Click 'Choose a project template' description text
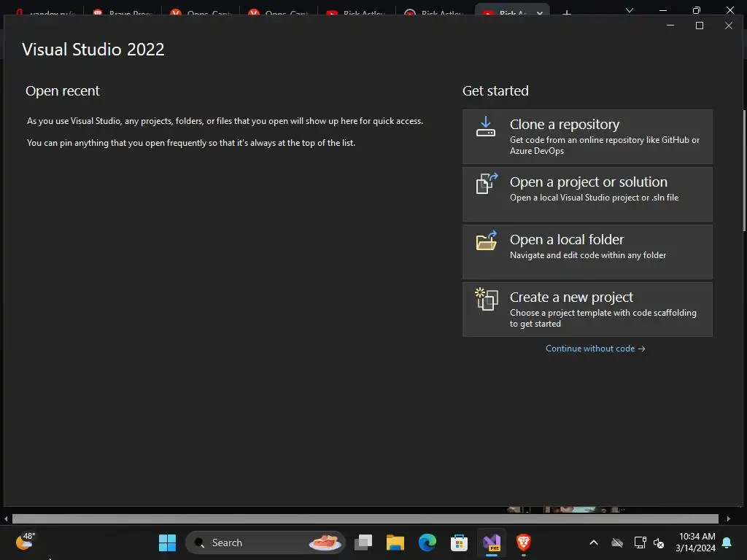 point(603,318)
